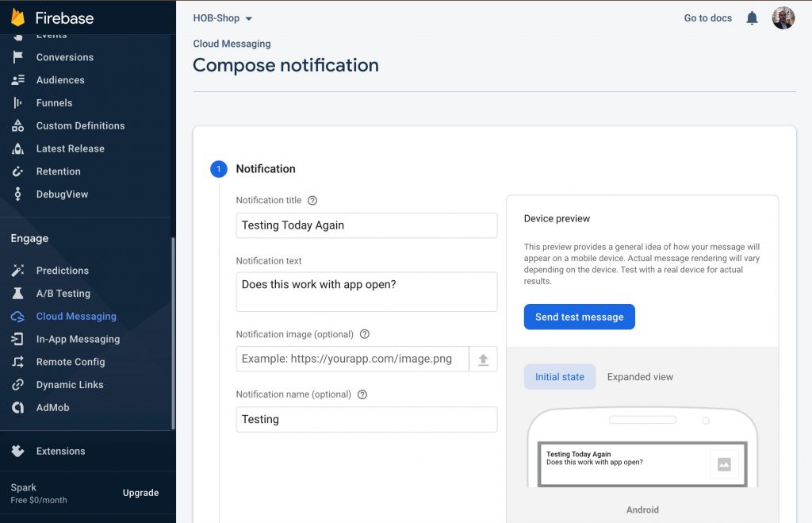Click the notification preview card on phone
The width and height of the screenshot is (812, 523).
[642, 464]
